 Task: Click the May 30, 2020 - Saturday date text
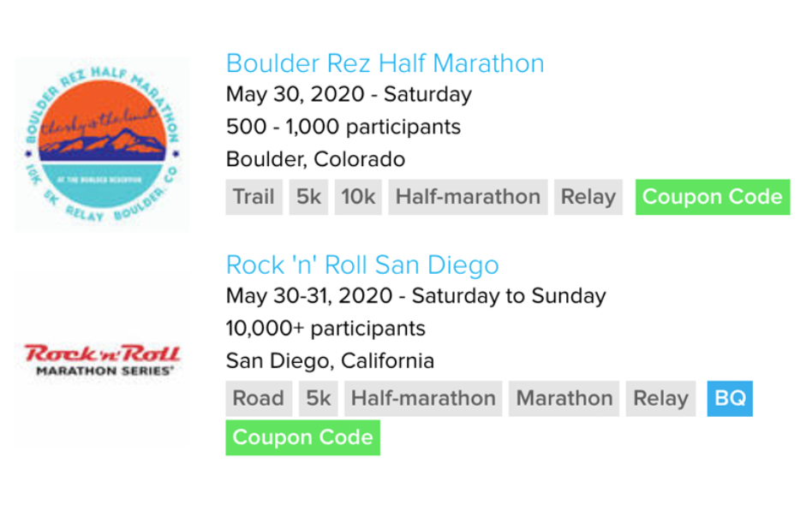pyautogui.click(x=349, y=95)
